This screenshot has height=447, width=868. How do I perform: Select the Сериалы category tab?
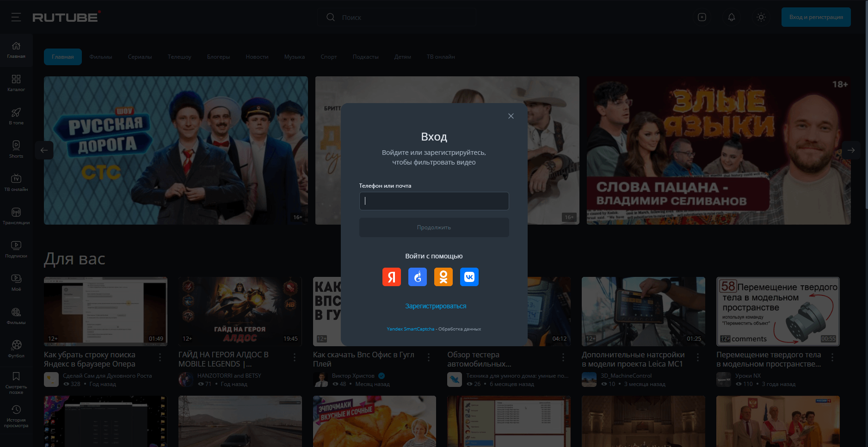coord(140,57)
